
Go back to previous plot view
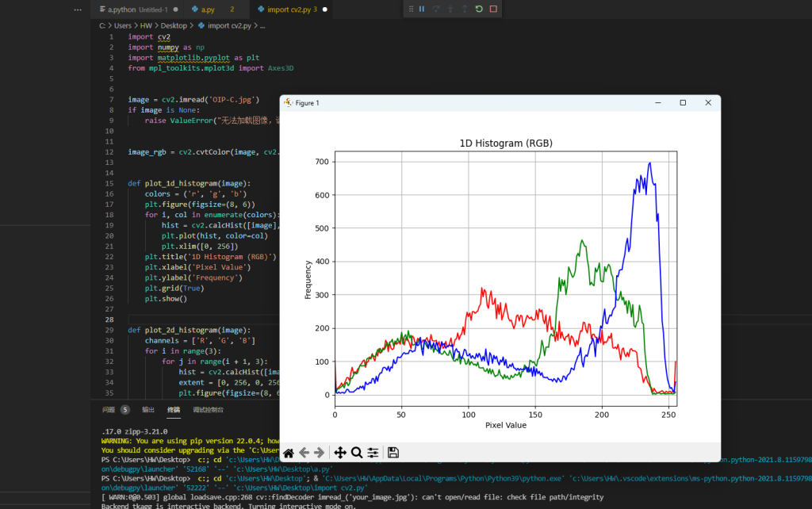pos(304,453)
